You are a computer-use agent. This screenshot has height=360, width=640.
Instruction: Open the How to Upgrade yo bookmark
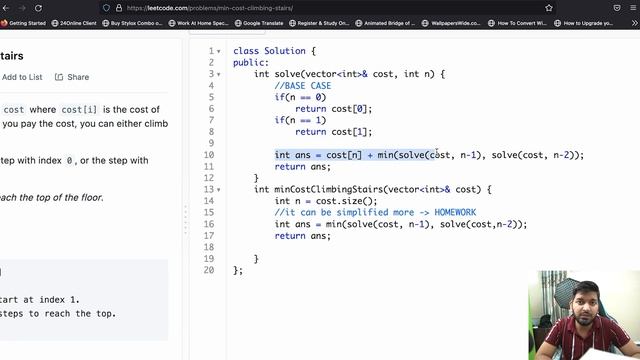(x=584, y=23)
